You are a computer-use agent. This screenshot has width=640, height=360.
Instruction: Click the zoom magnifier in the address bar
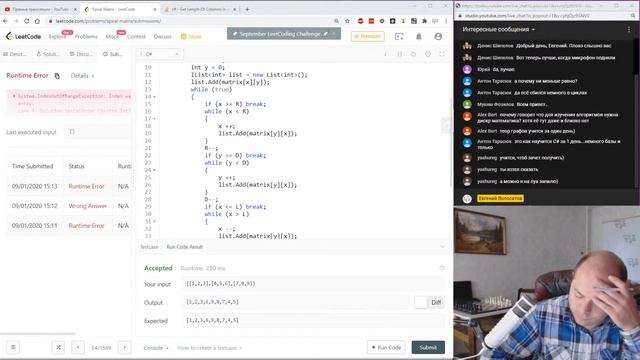(337, 21)
